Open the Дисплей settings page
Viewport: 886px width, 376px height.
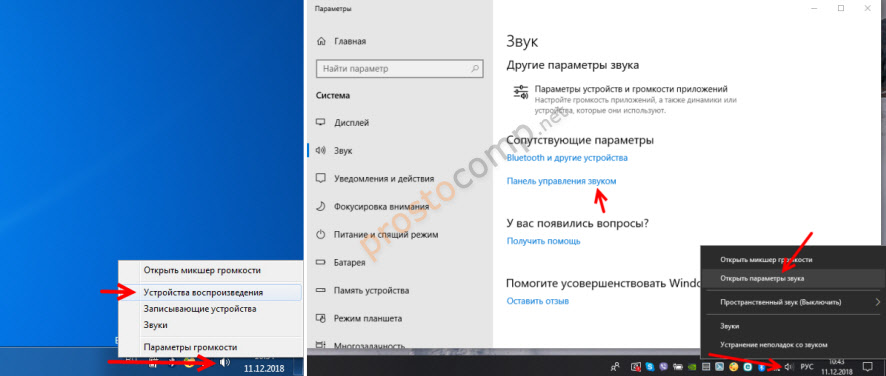point(400,123)
